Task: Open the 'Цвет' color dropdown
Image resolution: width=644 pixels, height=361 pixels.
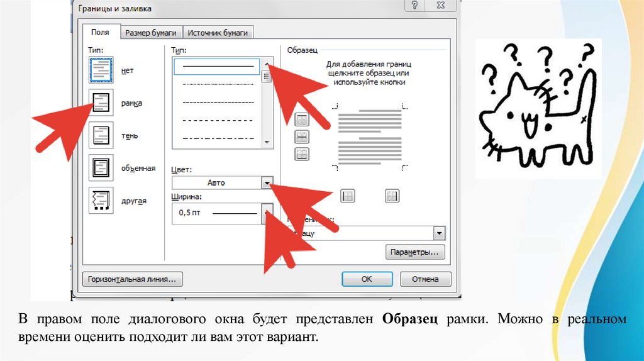Action: pyautogui.click(x=267, y=183)
